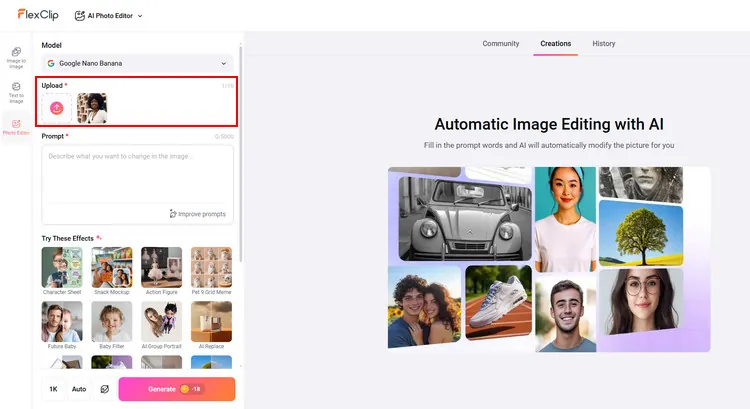Select Text to Image sidebar tool
Image resolution: width=750 pixels, height=409 pixels.
tap(16, 93)
